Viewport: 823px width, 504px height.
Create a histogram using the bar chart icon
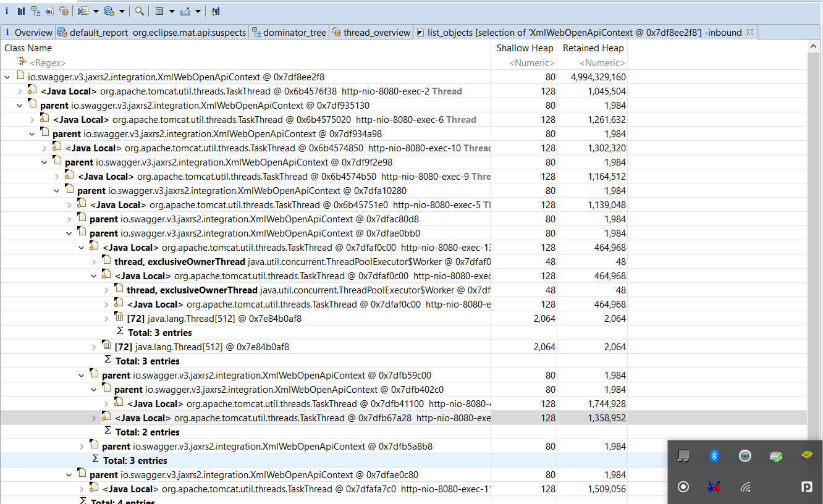click(x=21, y=10)
